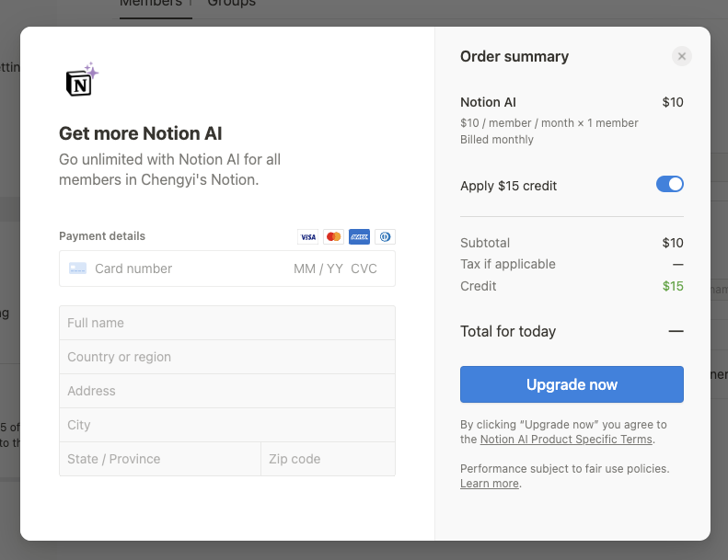
Task: Open the State / Province field
Action: tap(160, 459)
